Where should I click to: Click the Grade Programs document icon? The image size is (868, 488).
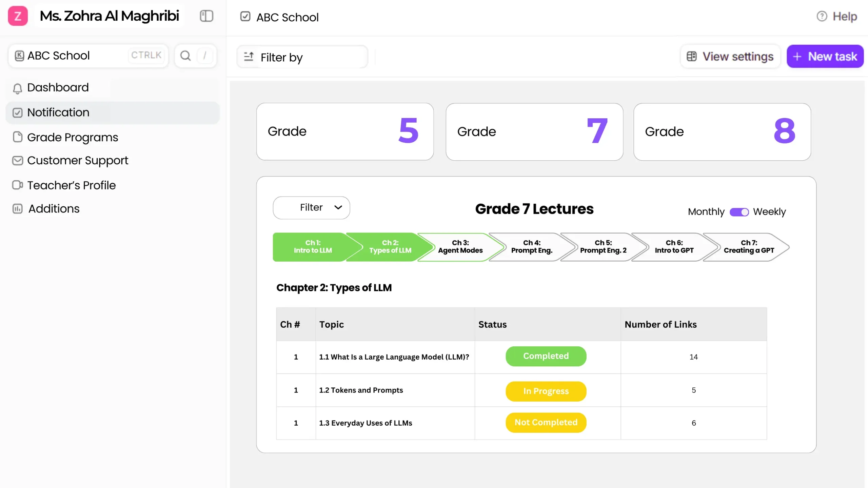tap(17, 137)
